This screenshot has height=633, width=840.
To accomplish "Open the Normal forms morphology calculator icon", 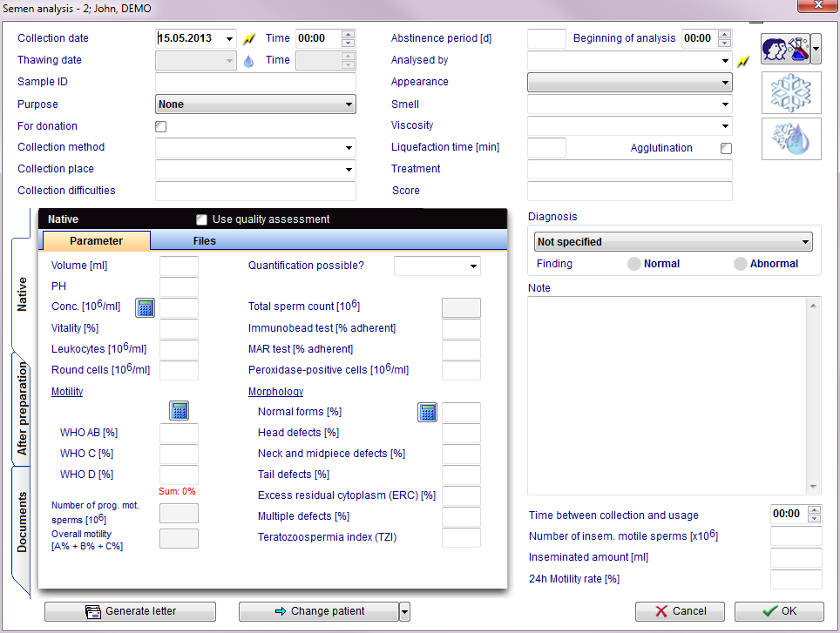I will (428, 412).
